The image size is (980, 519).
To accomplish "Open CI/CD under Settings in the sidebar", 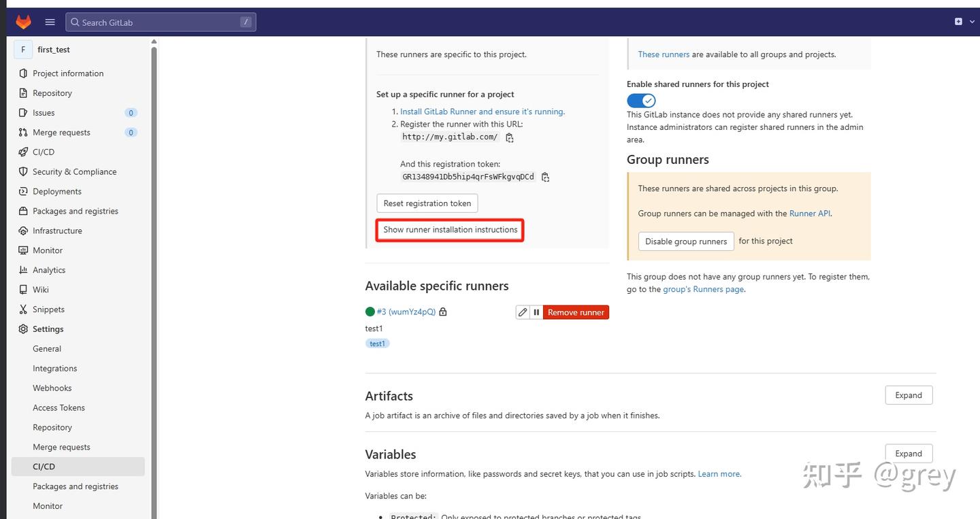I will [44, 466].
